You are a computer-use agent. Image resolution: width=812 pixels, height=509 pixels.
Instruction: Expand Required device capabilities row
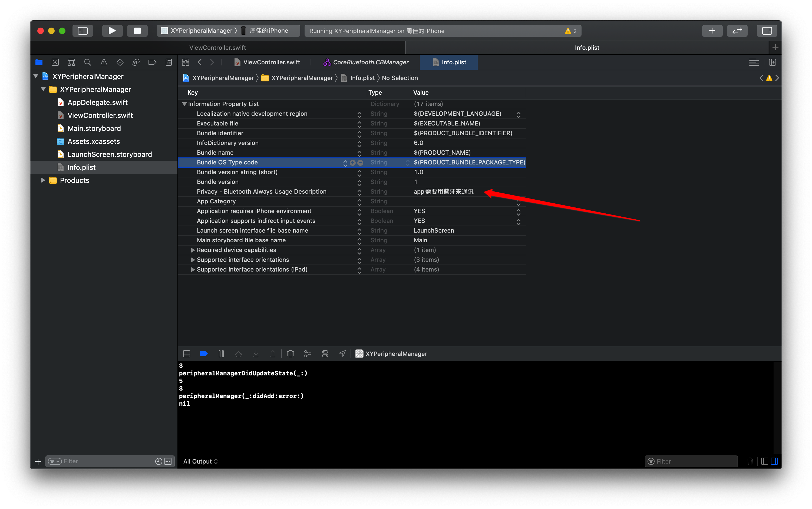(193, 250)
